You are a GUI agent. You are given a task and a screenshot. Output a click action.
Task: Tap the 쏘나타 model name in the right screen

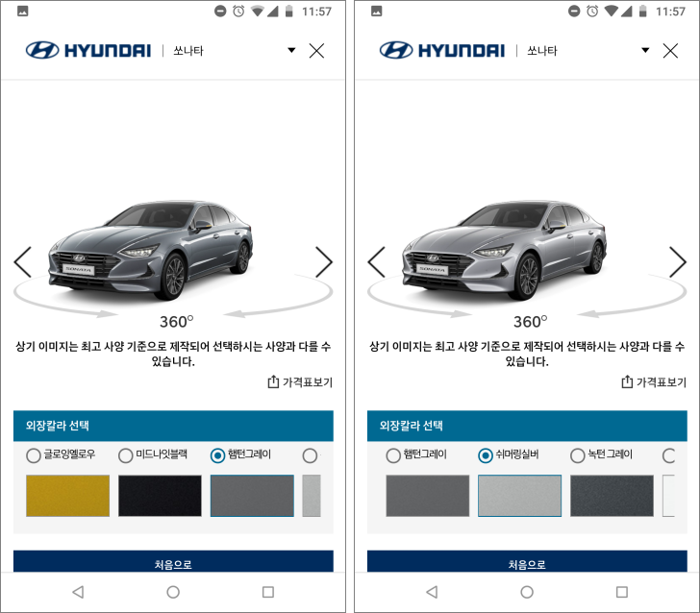tap(542, 51)
